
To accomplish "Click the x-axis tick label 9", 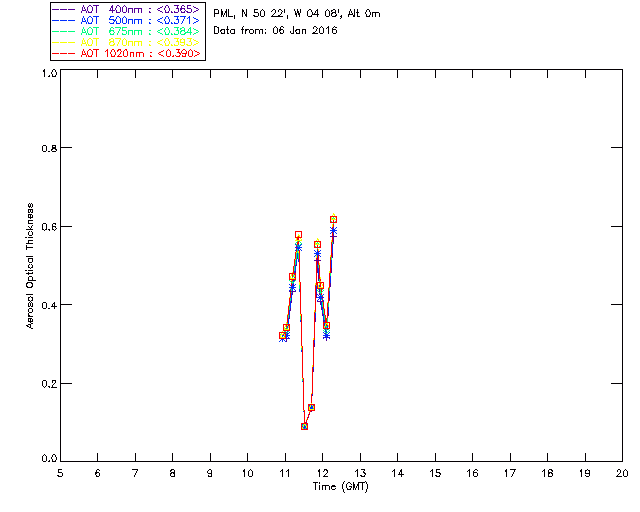I will pos(210,473).
